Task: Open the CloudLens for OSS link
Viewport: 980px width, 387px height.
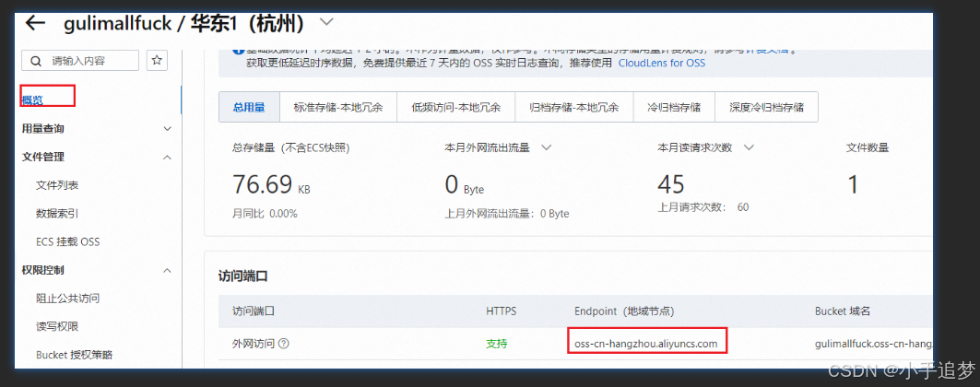Action: [662, 63]
